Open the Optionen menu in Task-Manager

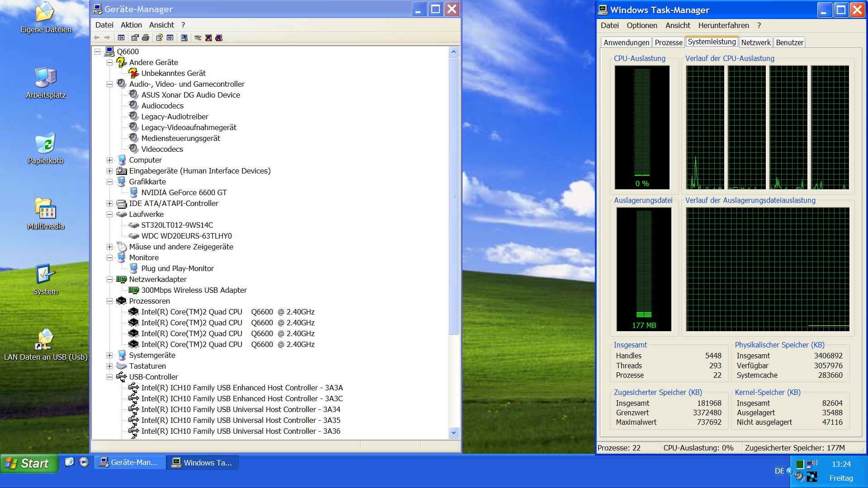[x=642, y=25]
